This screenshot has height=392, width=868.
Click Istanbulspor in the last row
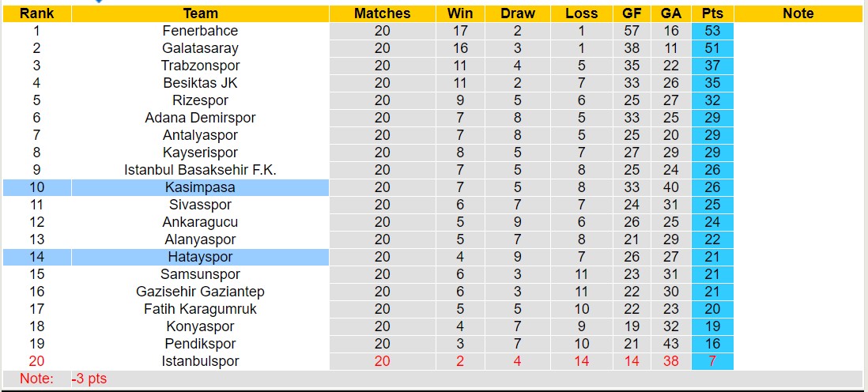(200, 361)
